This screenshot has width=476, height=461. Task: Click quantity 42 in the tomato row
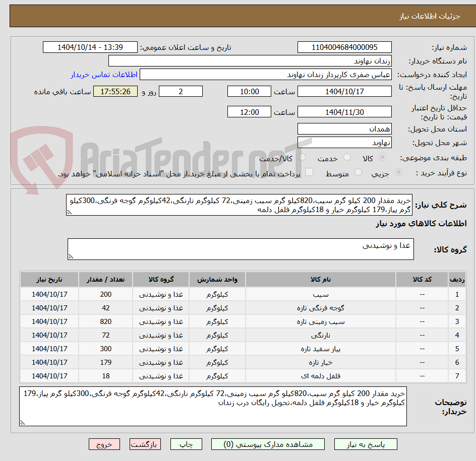106,308
